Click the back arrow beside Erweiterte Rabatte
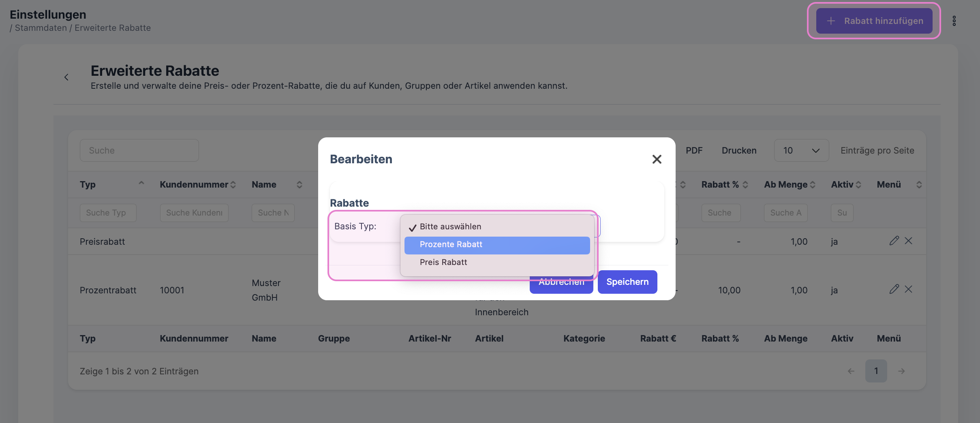The image size is (980, 423). (66, 77)
